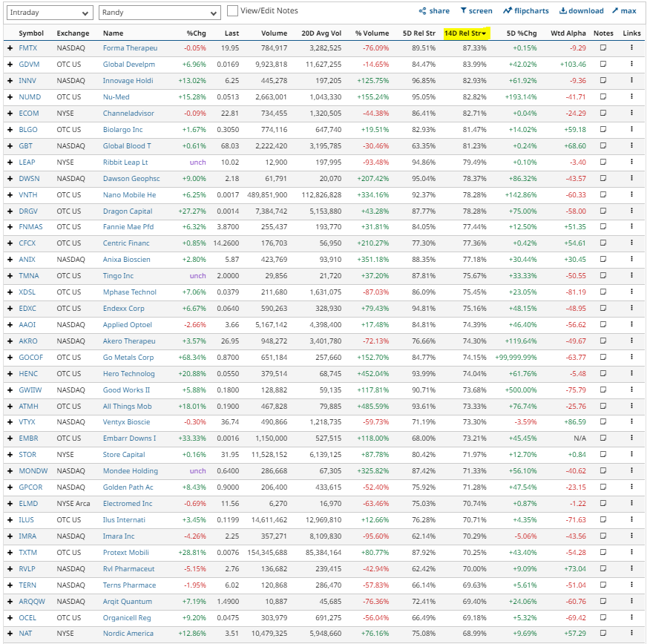Open the Randy watchlist dropdown

tap(160, 13)
